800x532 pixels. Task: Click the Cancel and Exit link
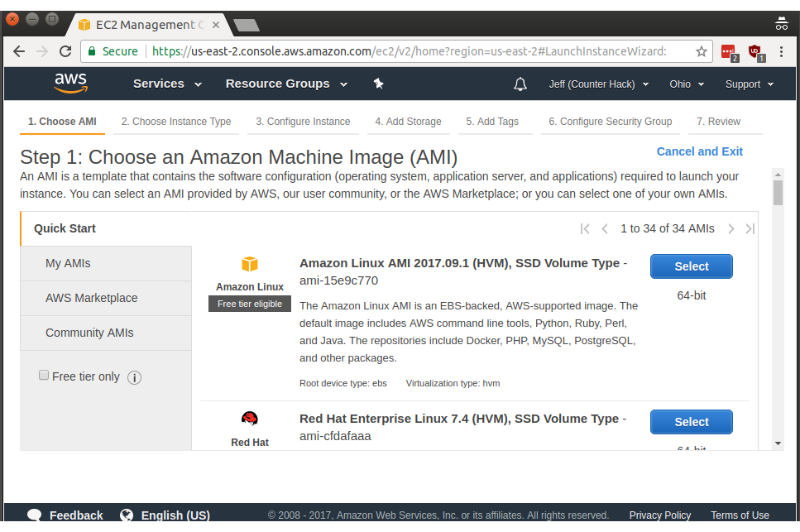point(700,151)
